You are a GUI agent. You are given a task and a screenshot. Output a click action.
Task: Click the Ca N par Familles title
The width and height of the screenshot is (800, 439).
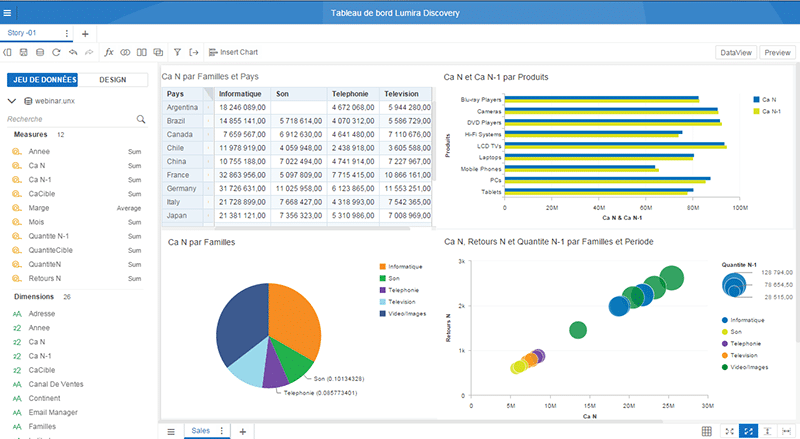click(202, 242)
